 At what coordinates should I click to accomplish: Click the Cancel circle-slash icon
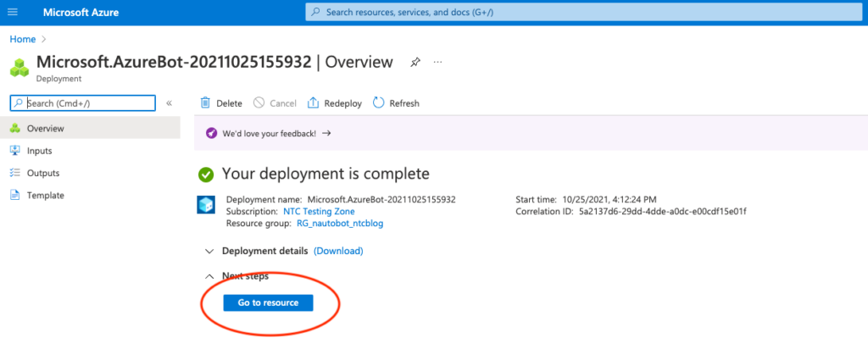coord(259,102)
